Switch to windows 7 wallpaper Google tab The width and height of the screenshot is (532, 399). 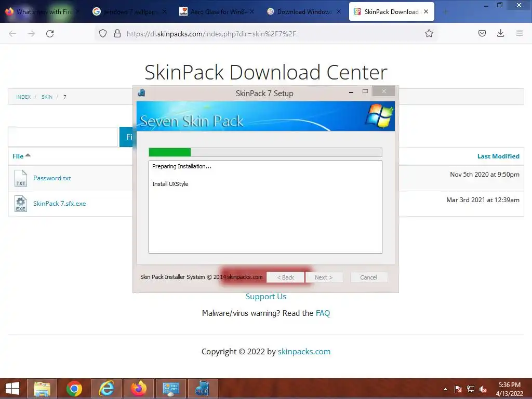(129, 12)
